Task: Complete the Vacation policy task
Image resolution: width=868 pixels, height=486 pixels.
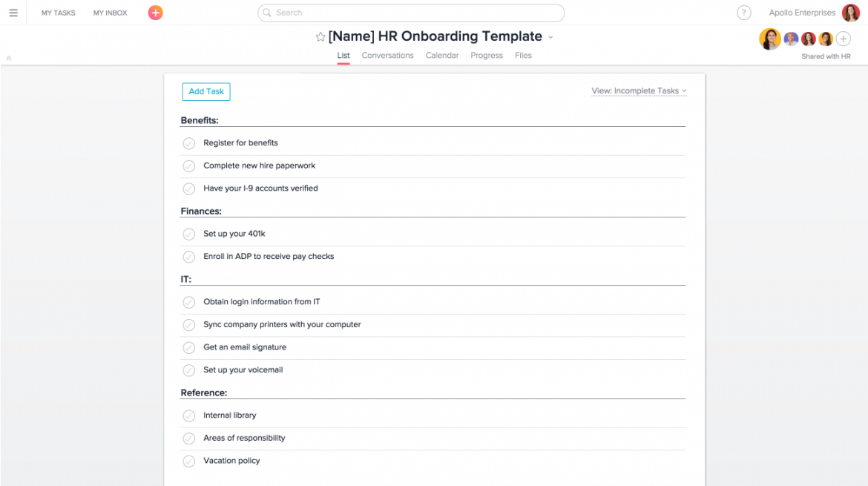Action: tap(189, 462)
